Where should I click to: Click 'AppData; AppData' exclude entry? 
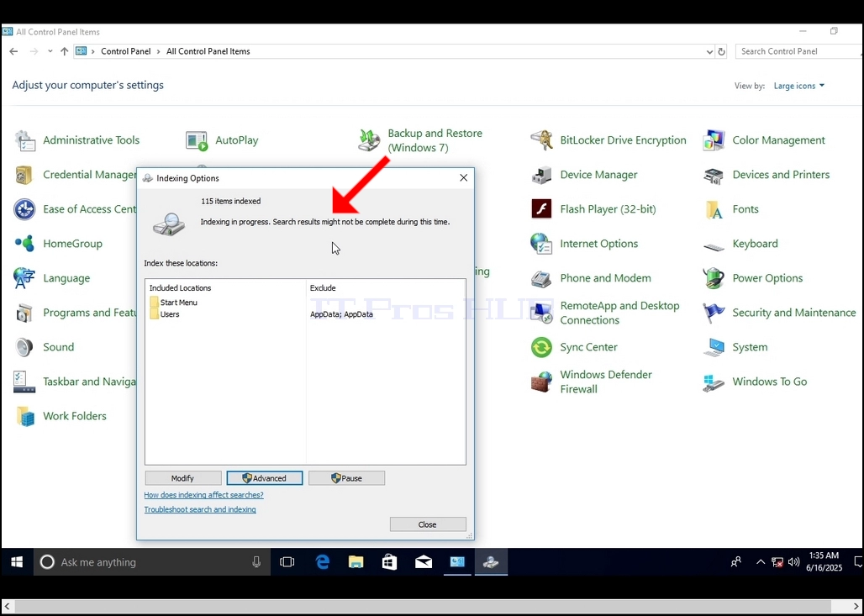pos(341,314)
